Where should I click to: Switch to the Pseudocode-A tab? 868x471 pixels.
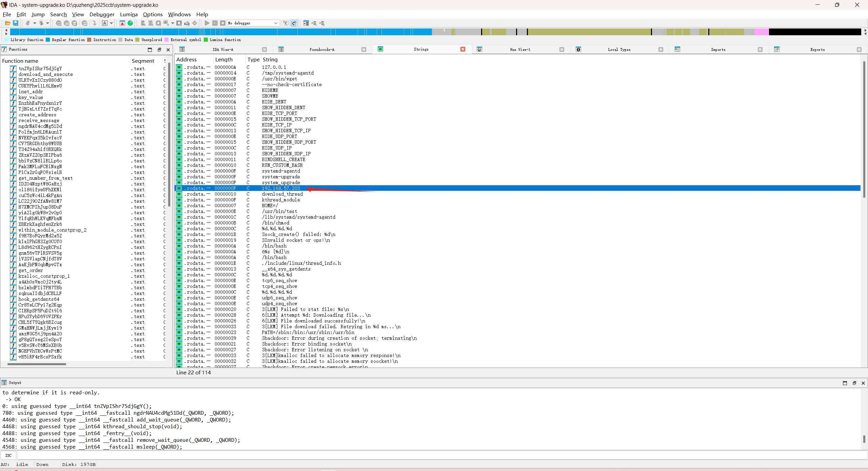click(x=321, y=50)
